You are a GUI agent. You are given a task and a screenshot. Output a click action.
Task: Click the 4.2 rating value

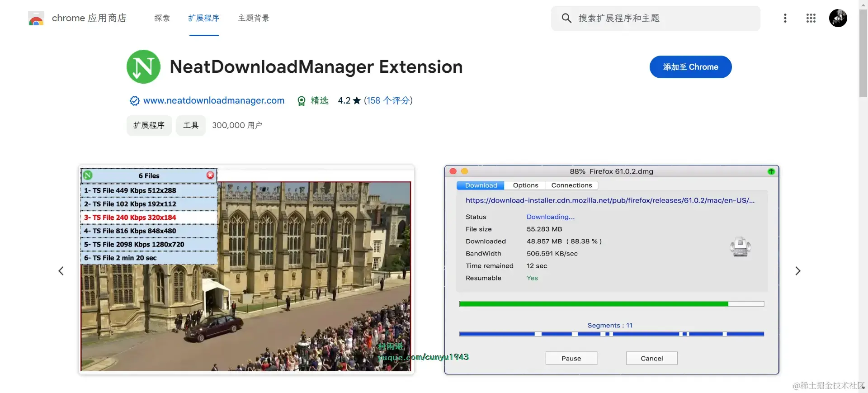[344, 100]
